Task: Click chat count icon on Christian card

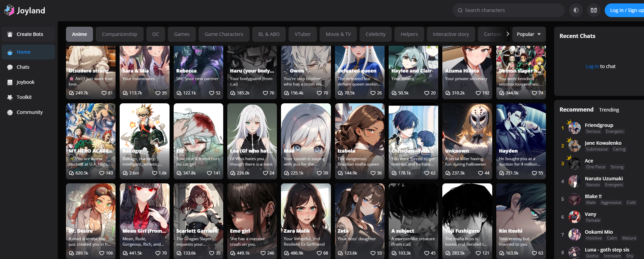Action: click(x=394, y=173)
